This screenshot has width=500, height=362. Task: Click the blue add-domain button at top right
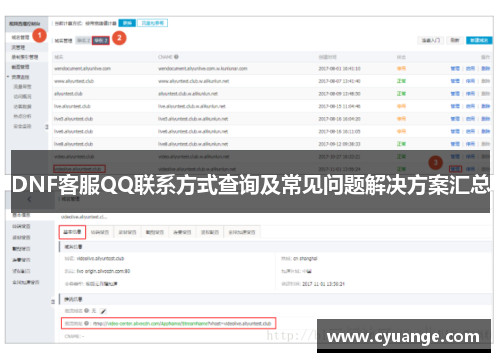[x=479, y=40]
